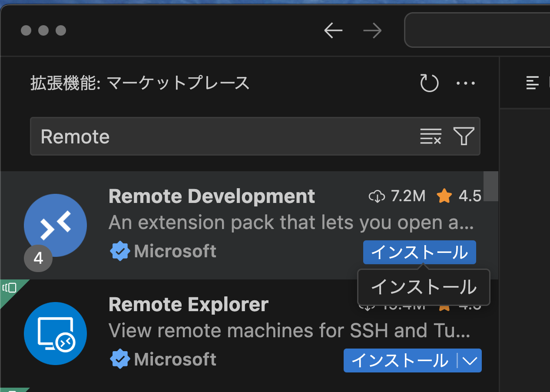The width and height of the screenshot is (550, 392).
Task: Refresh the extensions marketplace list
Action: (429, 83)
